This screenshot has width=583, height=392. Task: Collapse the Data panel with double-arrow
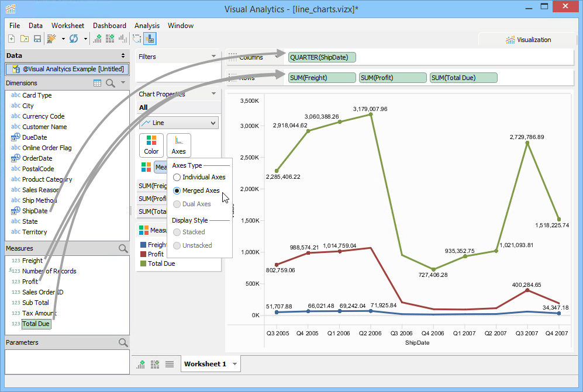click(123, 55)
